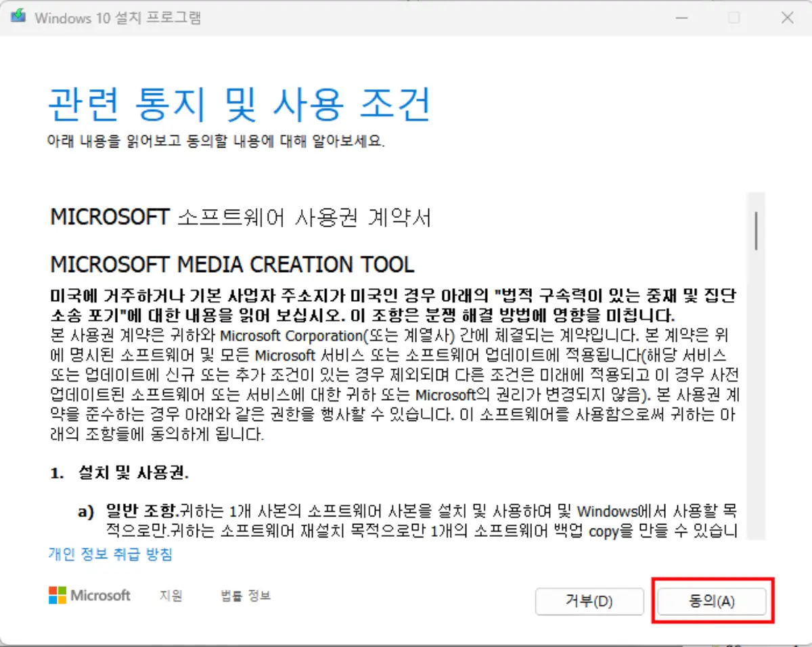Click the license agreement scrollbar thumb

point(755,230)
